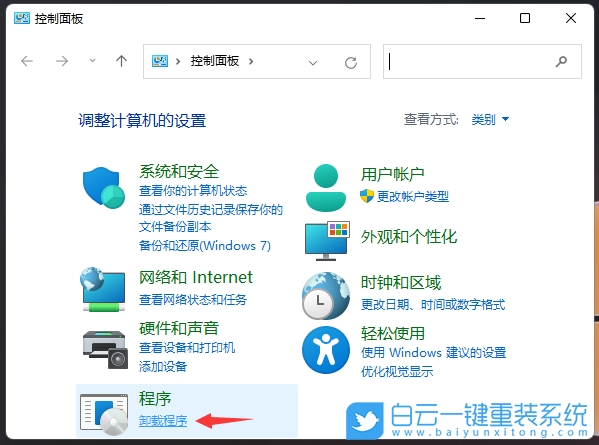
Task: Click the shield icon beside 更改帐户类型
Action: click(367, 196)
